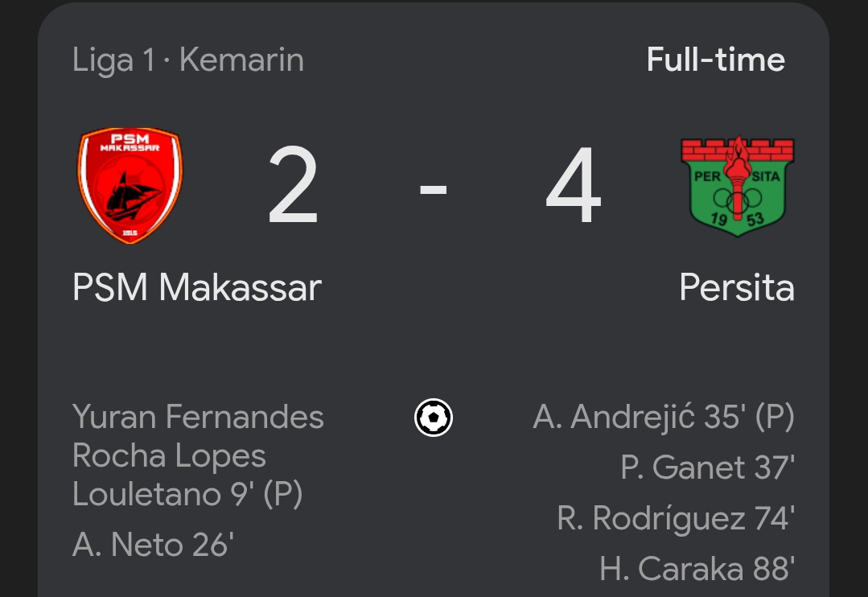The width and height of the screenshot is (868, 597).
Task: Open the Liga 1 competition label
Action: [113, 60]
